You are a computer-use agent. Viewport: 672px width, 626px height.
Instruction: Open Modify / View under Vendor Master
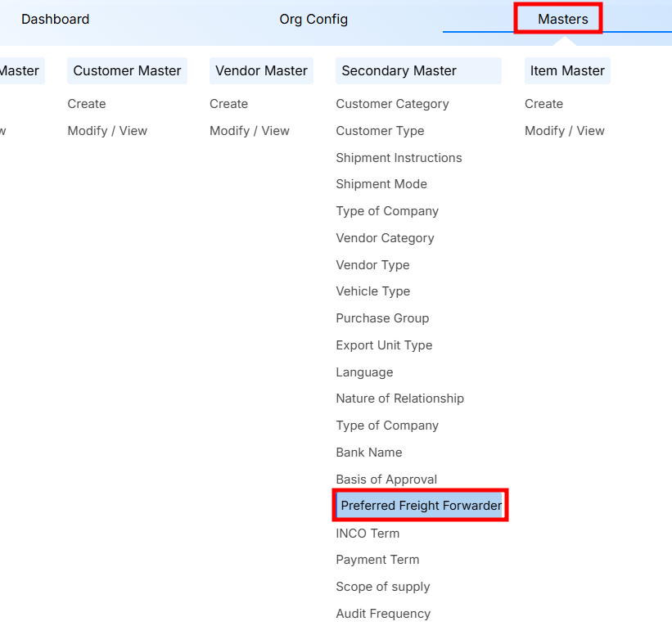point(249,131)
